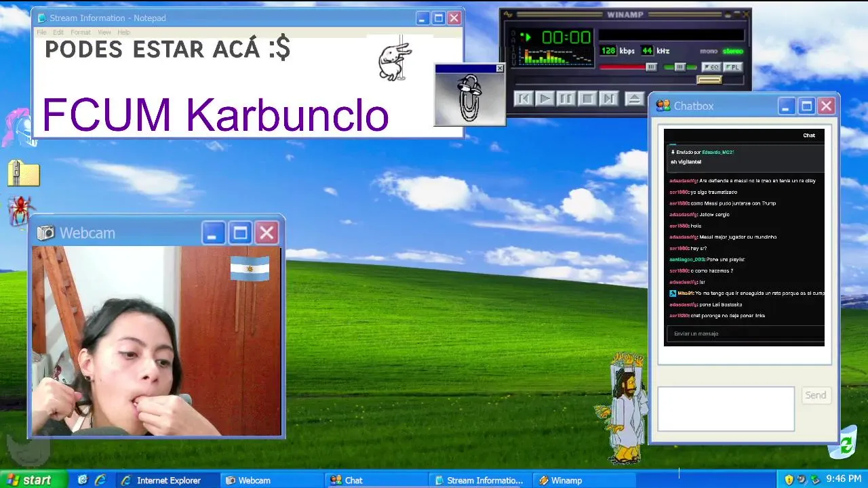
Task: Close the Clippy assistant popup
Action: pos(500,68)
